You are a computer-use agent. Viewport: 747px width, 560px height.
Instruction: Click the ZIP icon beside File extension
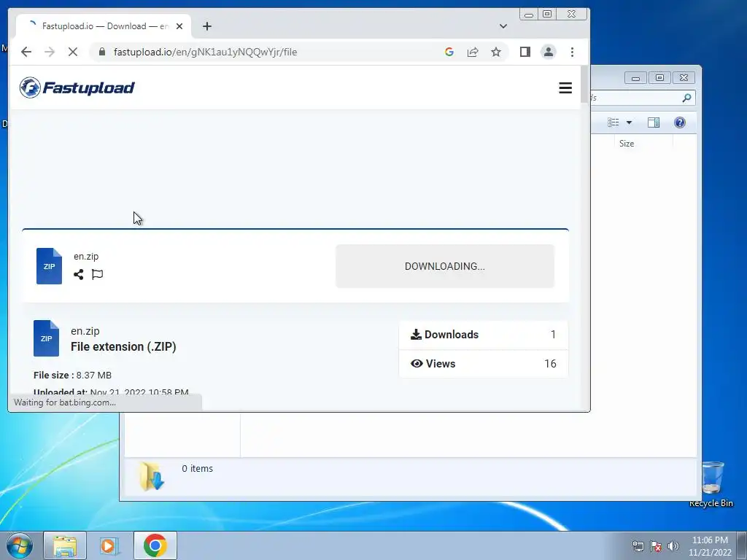click(x=46, y=338)
